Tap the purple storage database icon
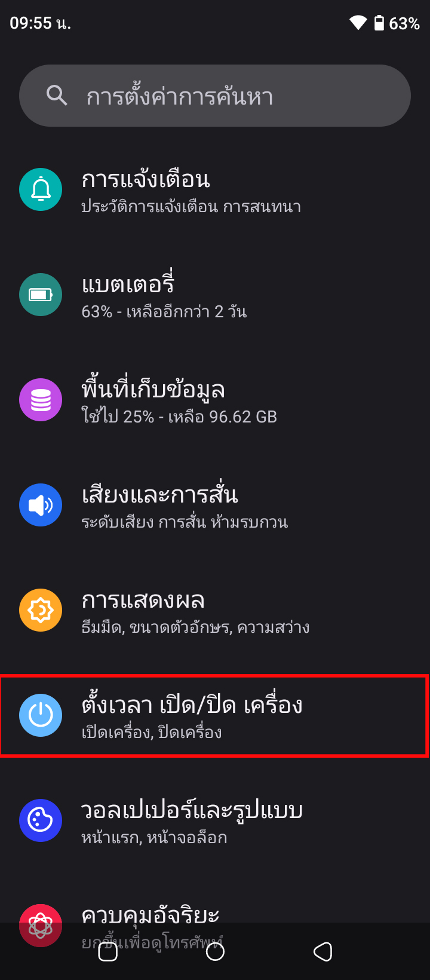This screenshot has height=980, width=430. pos(41,400)
